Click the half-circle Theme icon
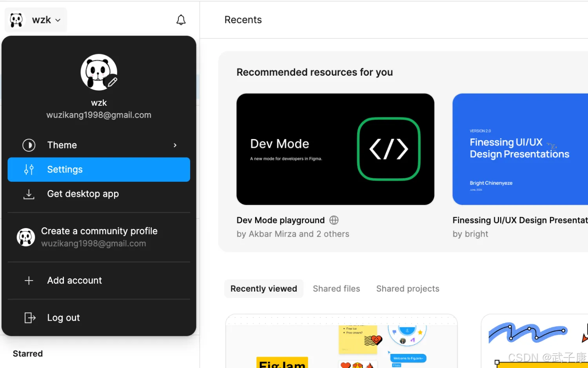Image resolution: width=588 pixels, height=368 pixels. coord(29,145)
